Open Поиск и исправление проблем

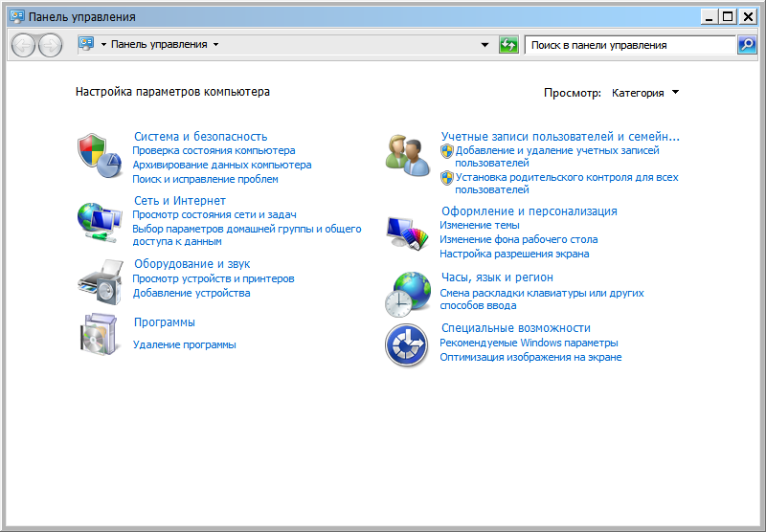[205, 179]
